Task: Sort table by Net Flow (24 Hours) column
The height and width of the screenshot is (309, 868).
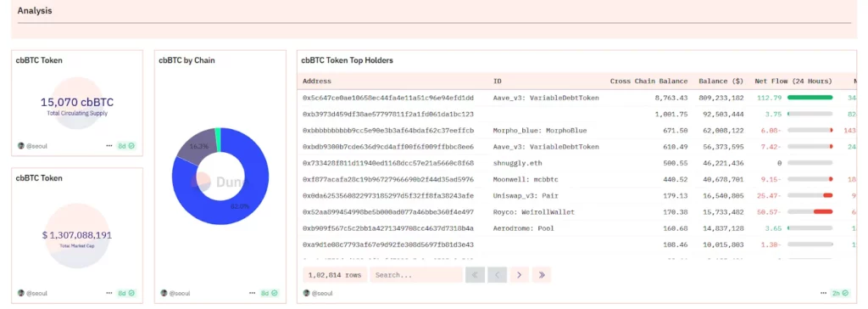Action: 793,81
